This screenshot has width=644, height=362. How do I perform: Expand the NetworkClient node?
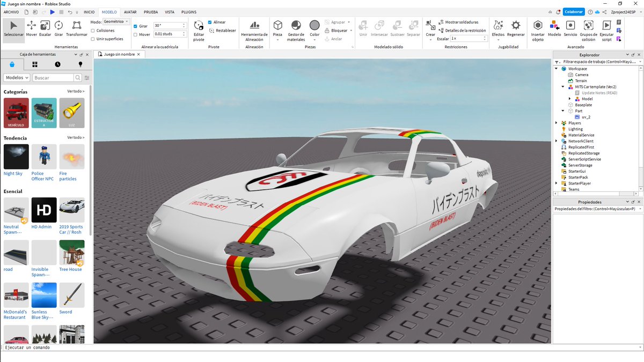click(557, 141)
